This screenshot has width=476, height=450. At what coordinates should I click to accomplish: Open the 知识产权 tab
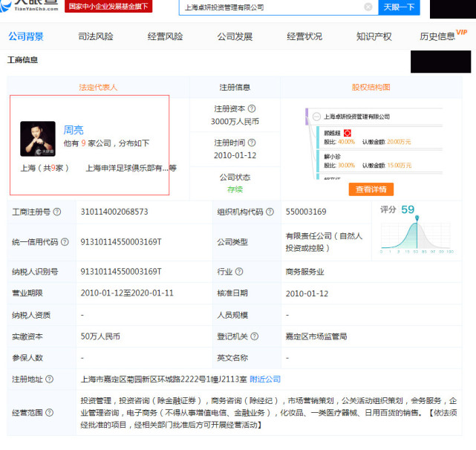click(x=374, y=36)
